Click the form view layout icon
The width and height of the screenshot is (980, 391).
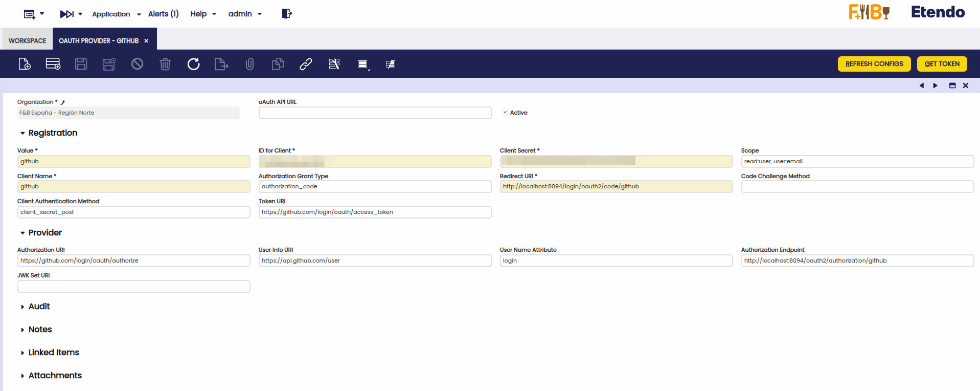[363, 64]
